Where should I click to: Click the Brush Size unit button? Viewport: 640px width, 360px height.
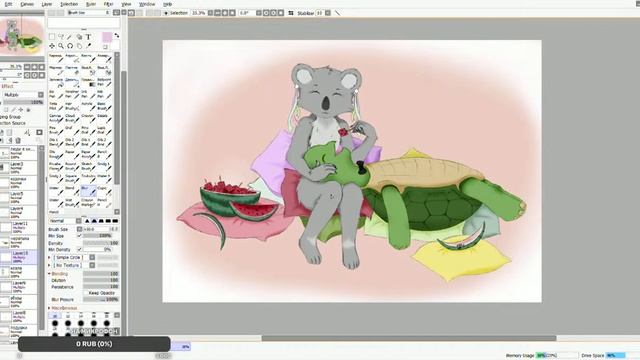(80, 229)
